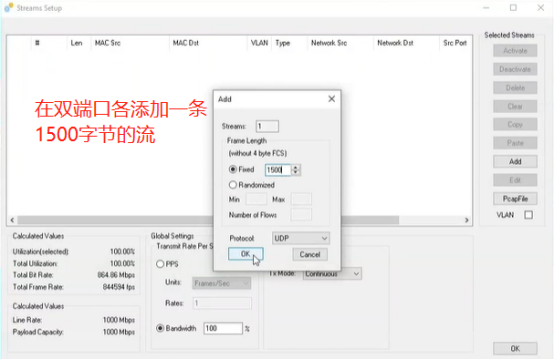This screenshot has height=360, width=554.
Task: Click the Edit stream button
Action: (515, 180)
